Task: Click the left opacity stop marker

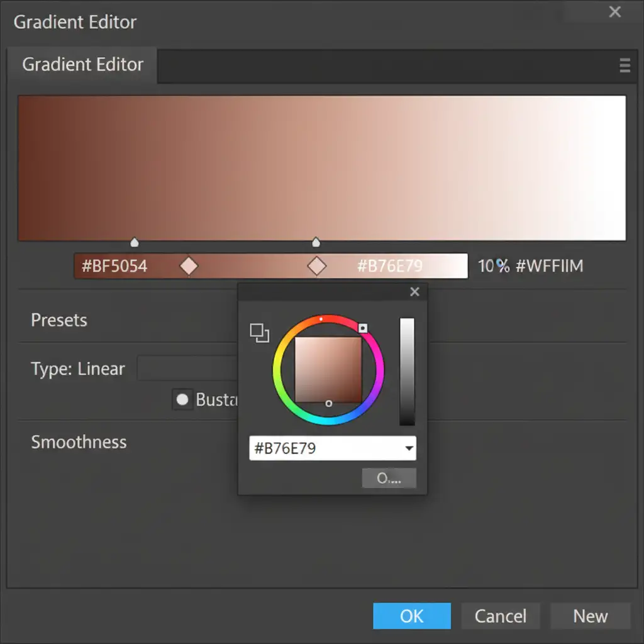Action: (x=134, y=243)
